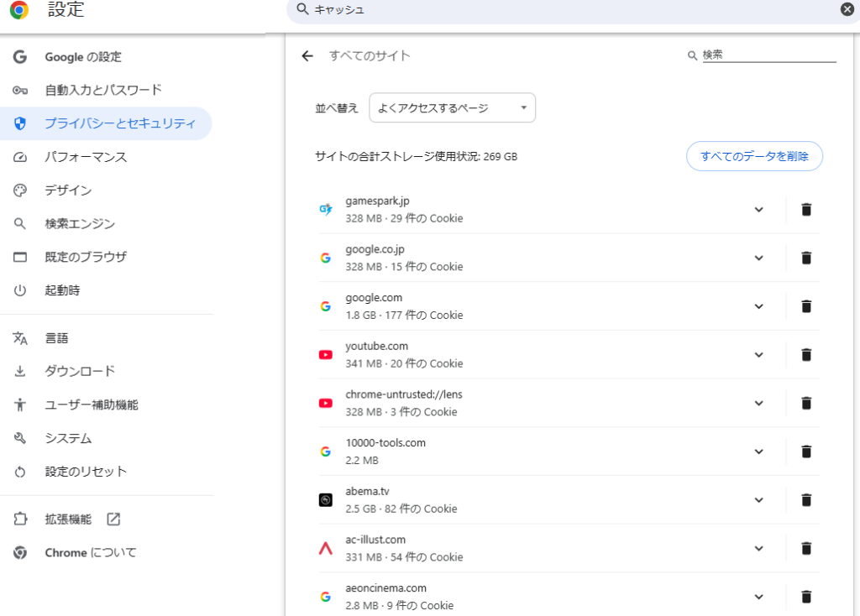Delete ac-illust.com data with trash icon

806,548
